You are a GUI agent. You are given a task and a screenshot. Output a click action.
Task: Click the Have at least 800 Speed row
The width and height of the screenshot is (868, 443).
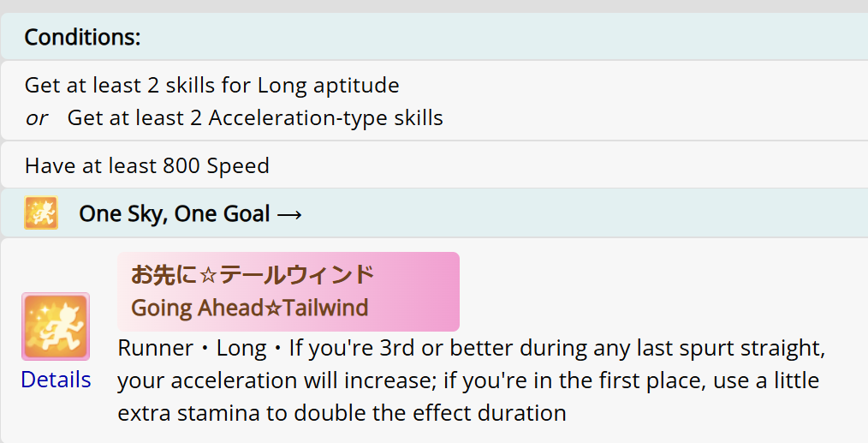(147, 165)
